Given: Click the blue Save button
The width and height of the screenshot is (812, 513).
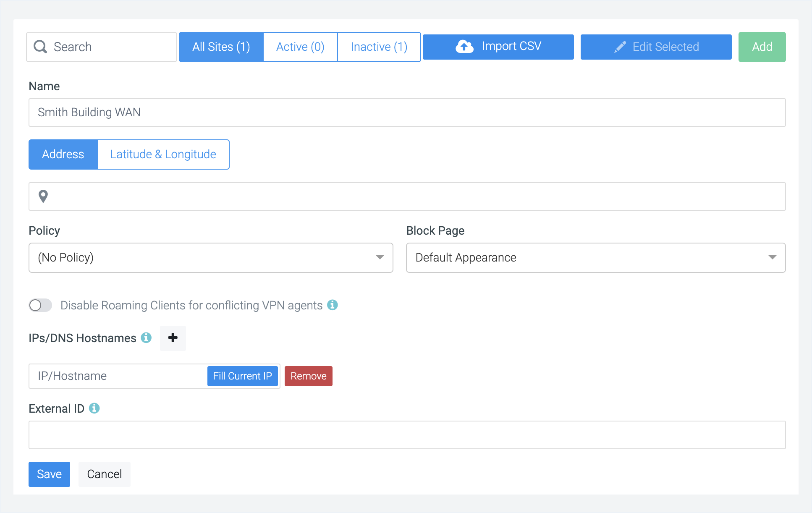Looking at the screenshot, I should coord(49,474).
